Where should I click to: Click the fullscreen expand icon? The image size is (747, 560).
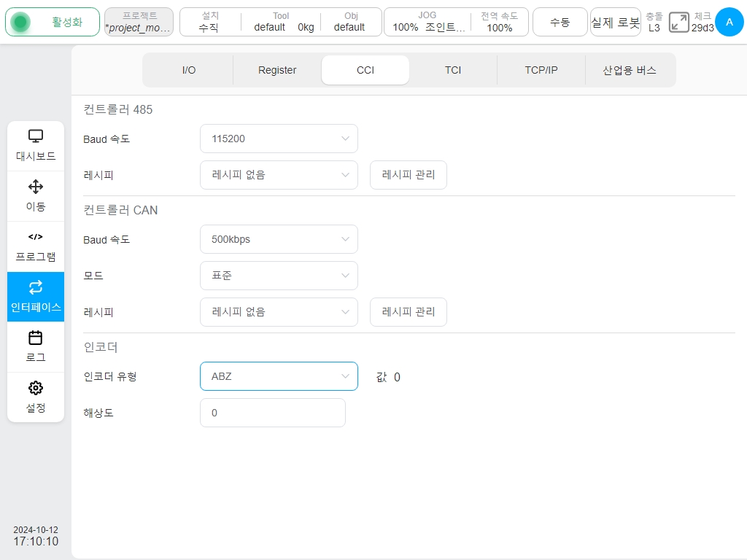[679, 23]
